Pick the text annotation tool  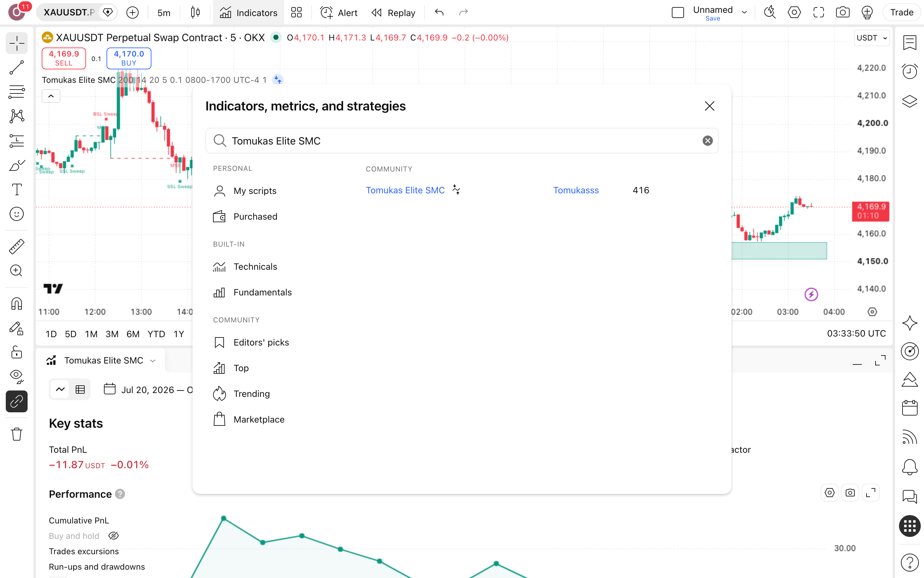point(16,189)
